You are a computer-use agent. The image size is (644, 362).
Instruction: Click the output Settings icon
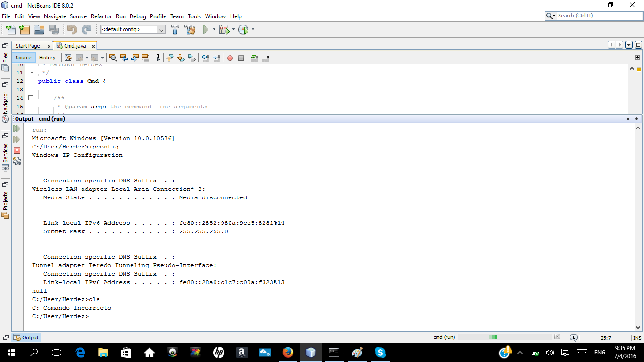17,161
